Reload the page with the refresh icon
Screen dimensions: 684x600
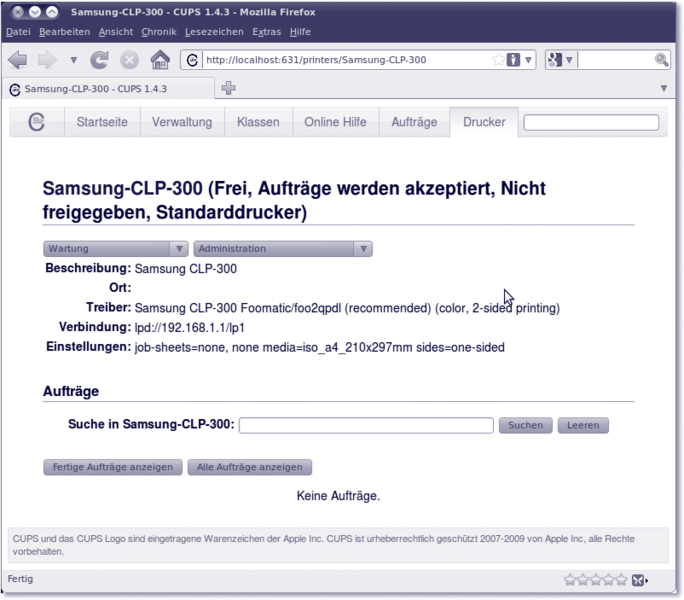[100, 60]
